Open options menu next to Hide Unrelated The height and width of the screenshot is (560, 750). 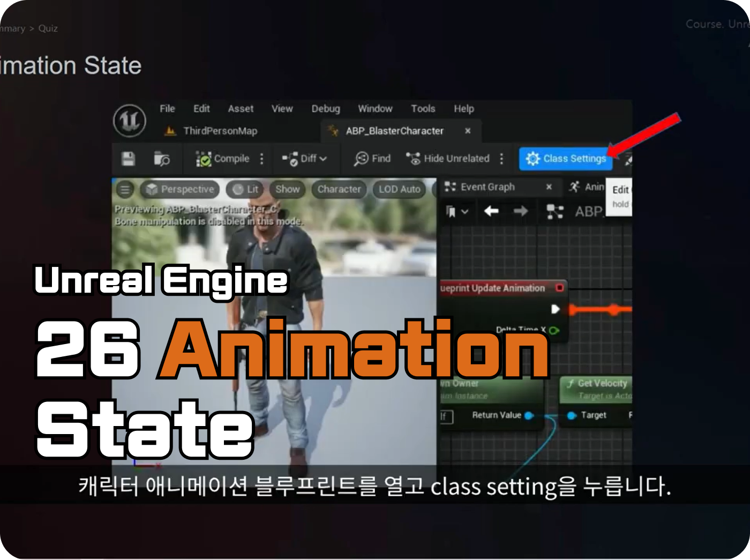(x=501, y=159)
